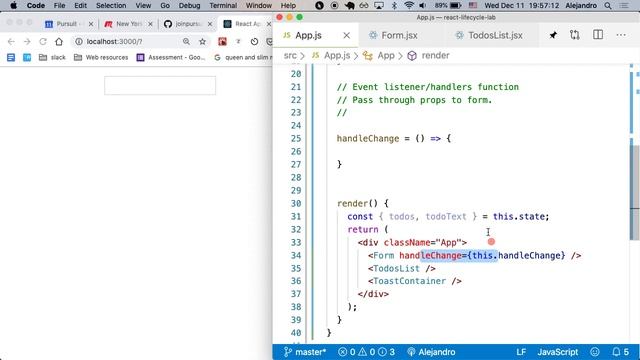Go to browser home page
This screenshot has height=360, width=640.
[x=59, y=42]
